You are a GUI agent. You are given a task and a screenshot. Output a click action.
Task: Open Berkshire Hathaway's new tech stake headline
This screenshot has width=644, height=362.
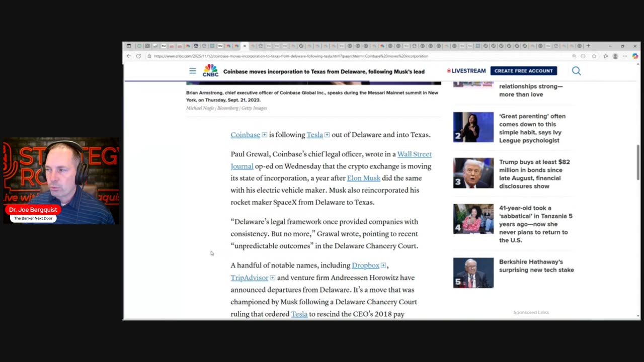536,266
